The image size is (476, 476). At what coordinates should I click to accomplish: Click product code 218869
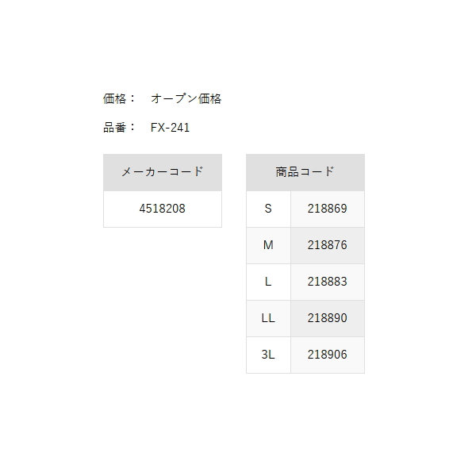coord(328,209)
